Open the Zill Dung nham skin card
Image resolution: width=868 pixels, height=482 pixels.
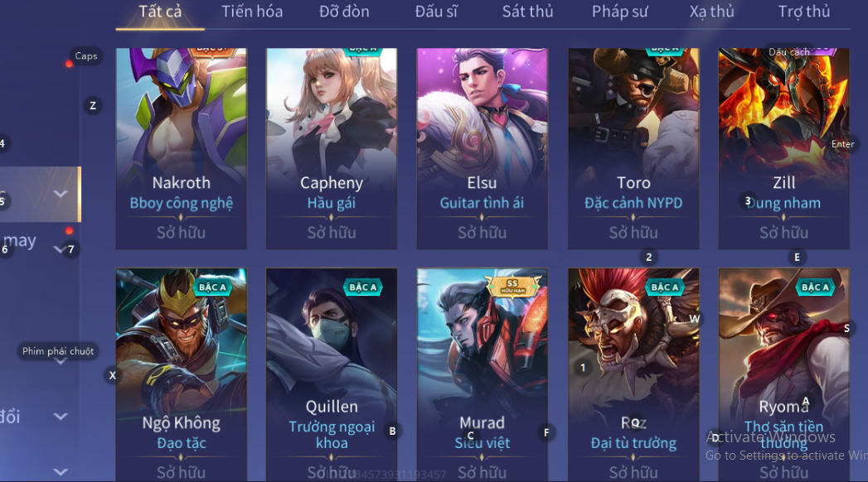[x=784, y=148]
